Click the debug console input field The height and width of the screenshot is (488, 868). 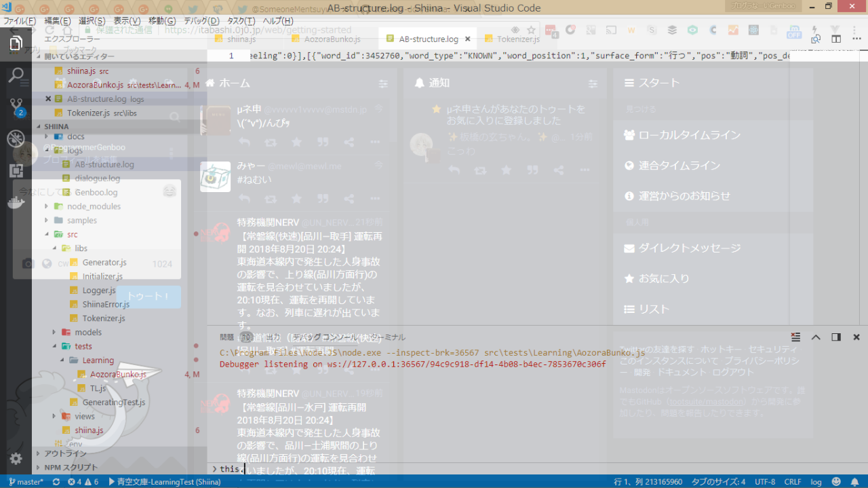(540, 468)
